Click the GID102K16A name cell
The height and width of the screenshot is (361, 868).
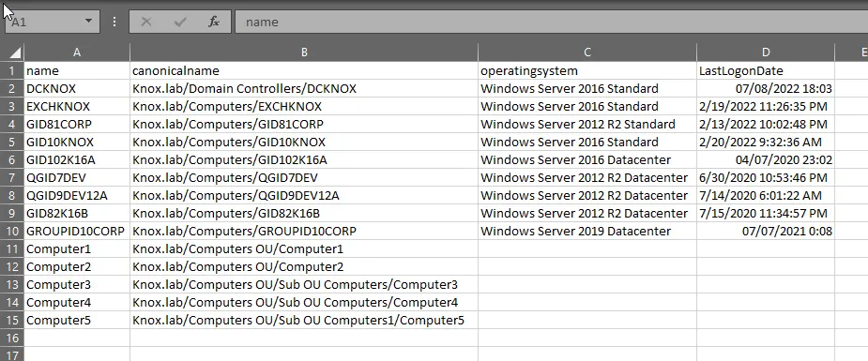click(x=77, y=159)
